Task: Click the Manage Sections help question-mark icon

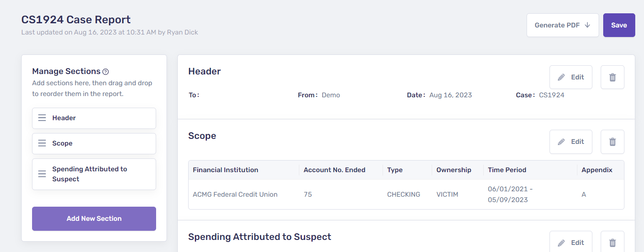Action: point(106,72)
